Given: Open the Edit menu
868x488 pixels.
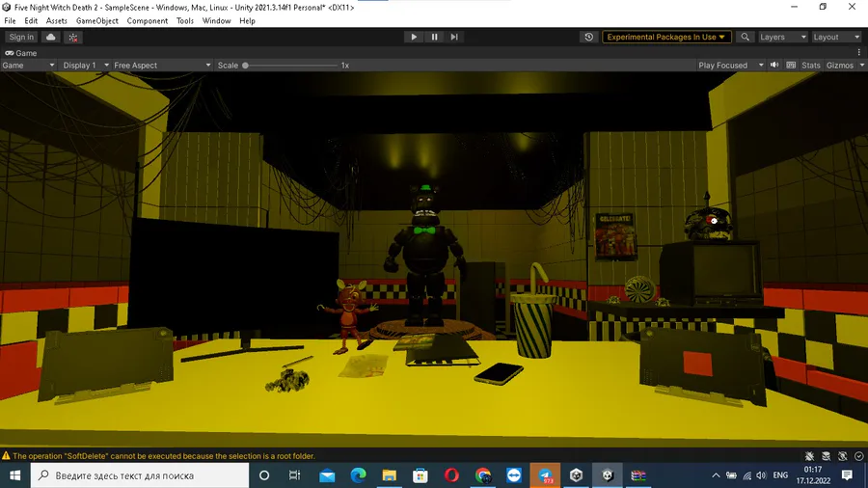Looking at the screenshot, I should [31, 21].
